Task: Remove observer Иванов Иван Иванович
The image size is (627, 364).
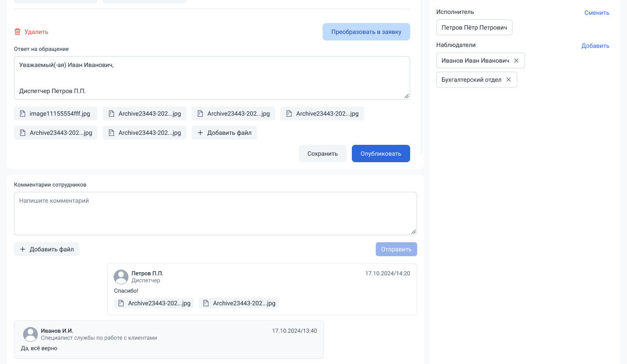Action: coord(516,60)
